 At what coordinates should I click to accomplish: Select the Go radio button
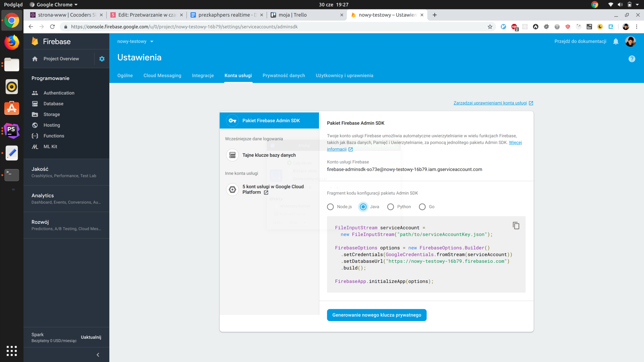point(422,207)
